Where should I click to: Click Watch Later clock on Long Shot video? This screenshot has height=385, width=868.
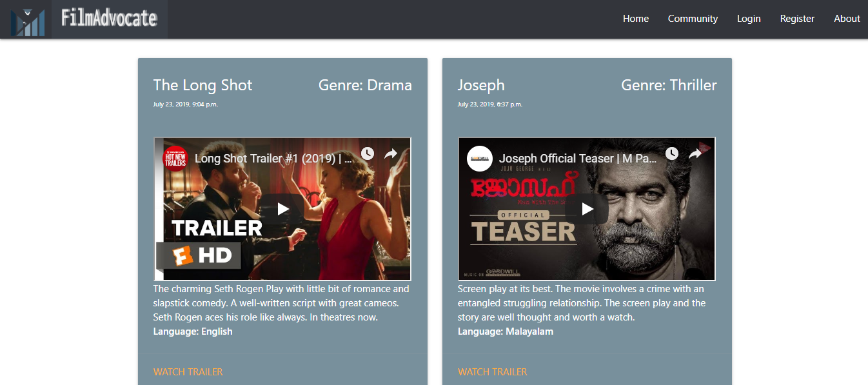tap(367, 153)
